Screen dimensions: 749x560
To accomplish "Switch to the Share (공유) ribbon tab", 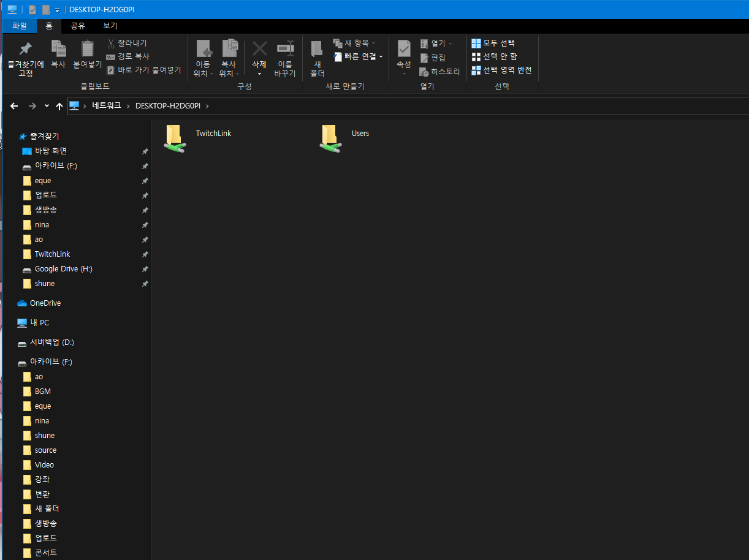I will click(x=78, y=26).
